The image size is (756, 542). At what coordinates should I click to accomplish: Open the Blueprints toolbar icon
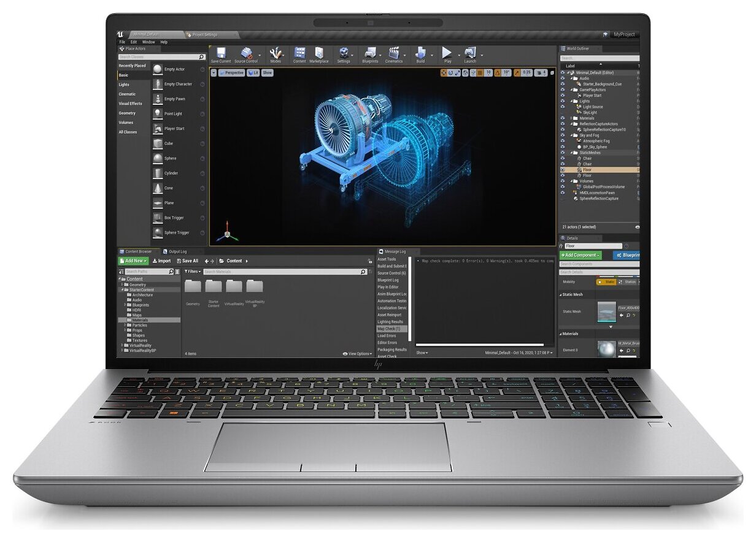pos(370,53)
